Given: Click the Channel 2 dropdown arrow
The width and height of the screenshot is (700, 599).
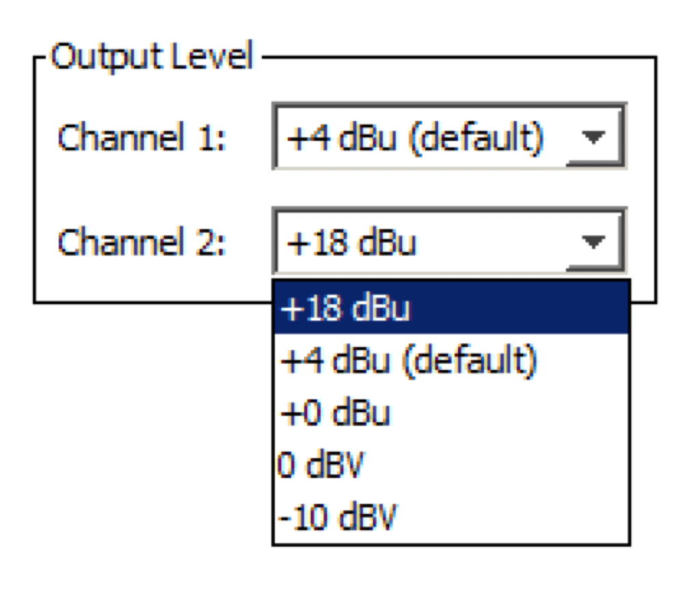Looking at the screenshot, I should [x=594, y=241].
